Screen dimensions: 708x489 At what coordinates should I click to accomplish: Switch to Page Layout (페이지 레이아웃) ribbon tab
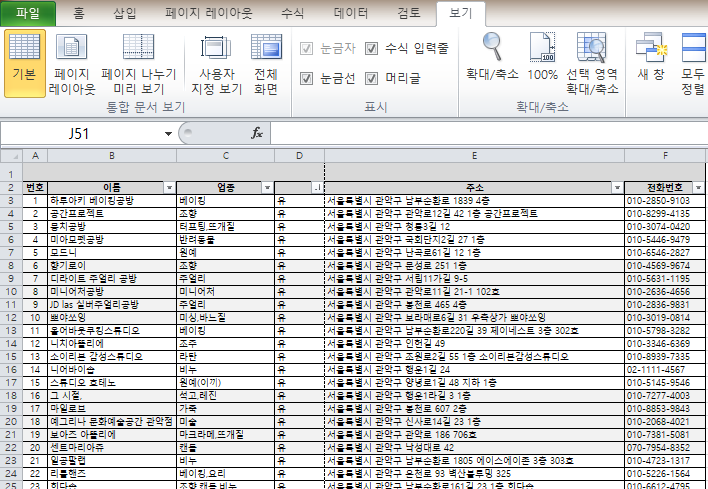(x=208, y=13)
